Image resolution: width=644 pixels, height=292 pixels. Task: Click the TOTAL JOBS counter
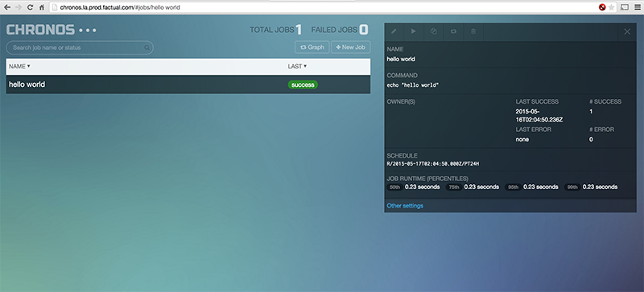(276, 30)
